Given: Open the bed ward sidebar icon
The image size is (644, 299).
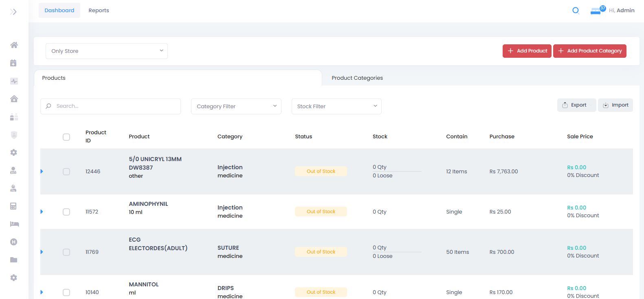Looking at the screenshot, I should click(14, 224).
